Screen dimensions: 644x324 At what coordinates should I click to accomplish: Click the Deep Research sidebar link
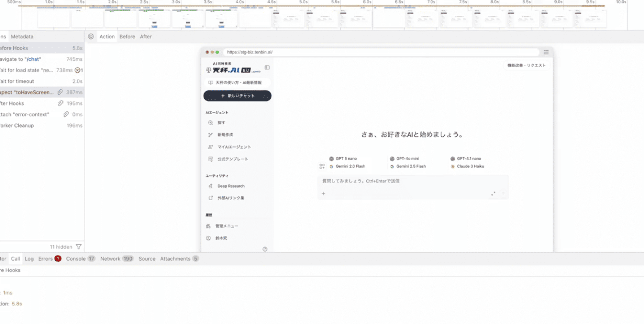[231, 186]
